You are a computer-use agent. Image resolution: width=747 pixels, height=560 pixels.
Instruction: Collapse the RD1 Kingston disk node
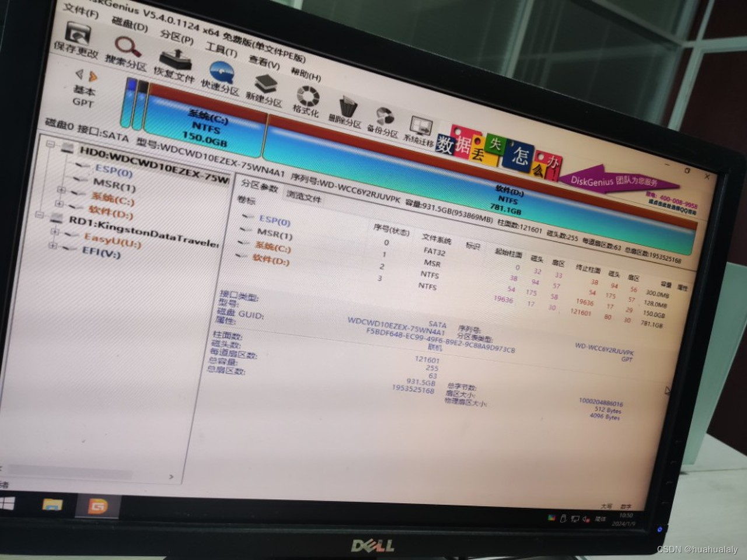click(40, 215)
